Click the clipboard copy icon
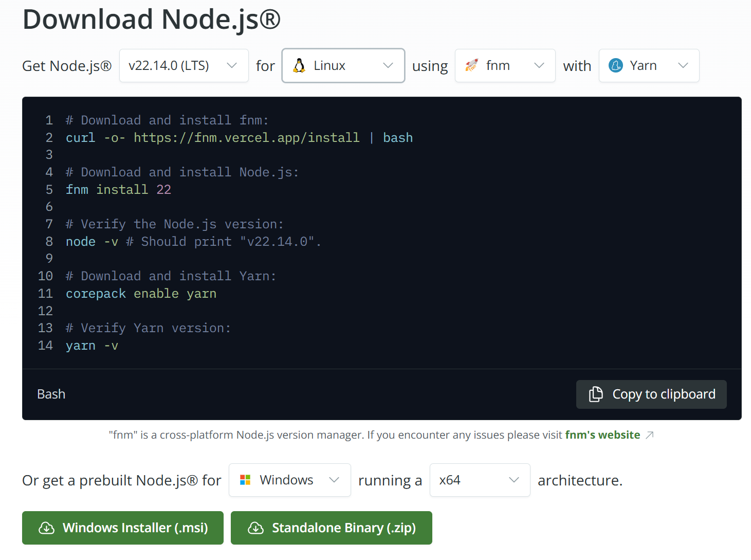 click(x=596, y=394)
